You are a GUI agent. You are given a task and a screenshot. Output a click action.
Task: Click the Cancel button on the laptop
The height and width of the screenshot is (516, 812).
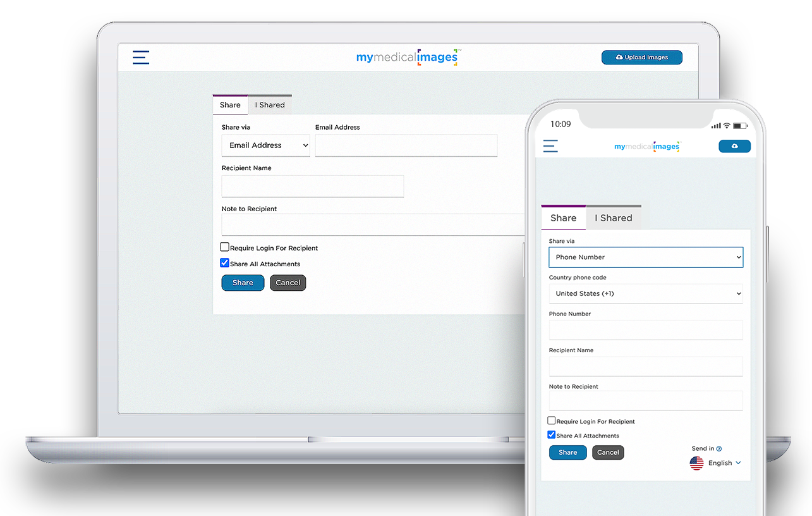click(288, 283)
